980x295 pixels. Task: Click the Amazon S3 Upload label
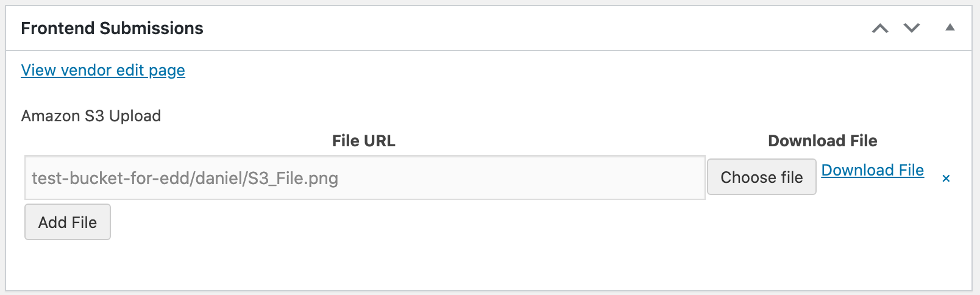(91, 116)
